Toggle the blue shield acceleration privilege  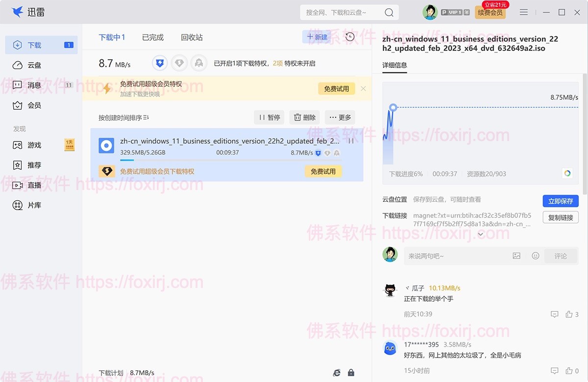tap(159, 63)
